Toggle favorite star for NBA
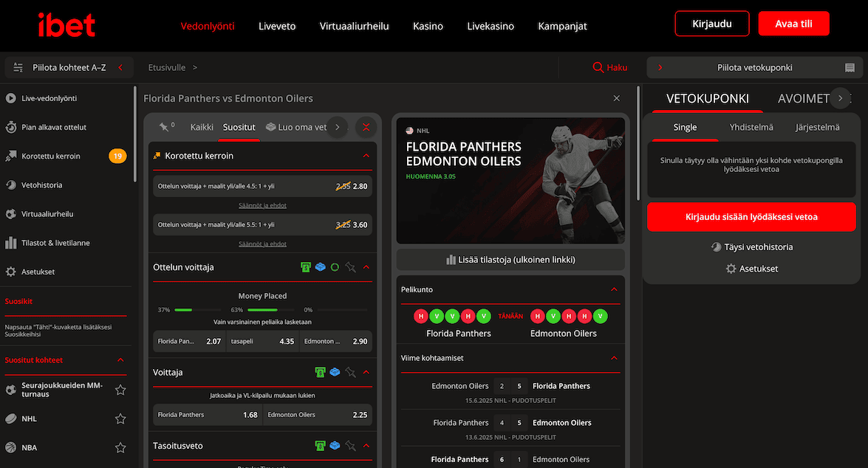Image resolution: width=868 pixels, height=468 pixels. click(x=120, y=447)
